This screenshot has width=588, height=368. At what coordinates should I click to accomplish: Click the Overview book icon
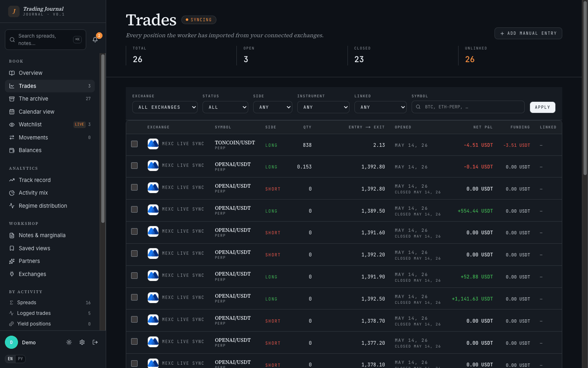(12, 73)
